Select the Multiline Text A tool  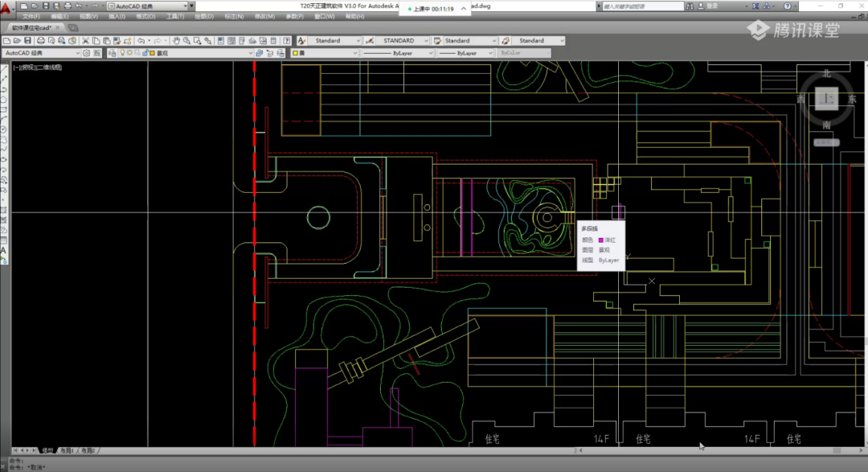4,250
